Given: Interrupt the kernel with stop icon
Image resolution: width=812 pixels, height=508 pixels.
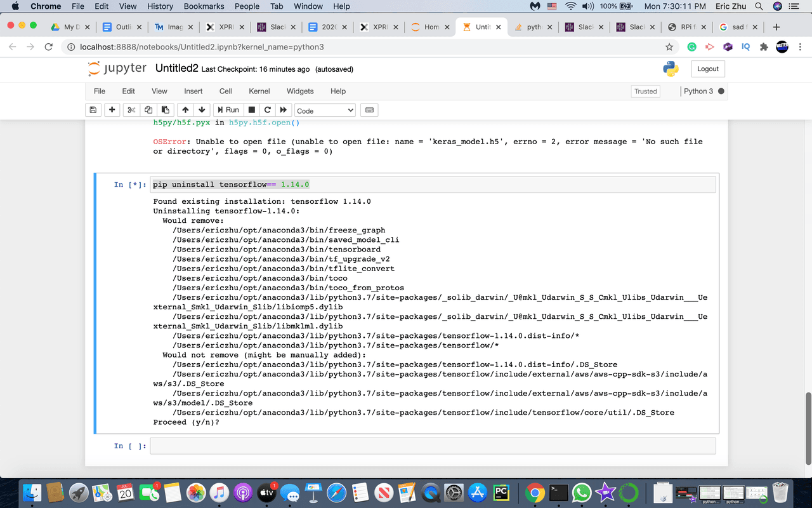Looking at the screenshot, I should 252,110.
